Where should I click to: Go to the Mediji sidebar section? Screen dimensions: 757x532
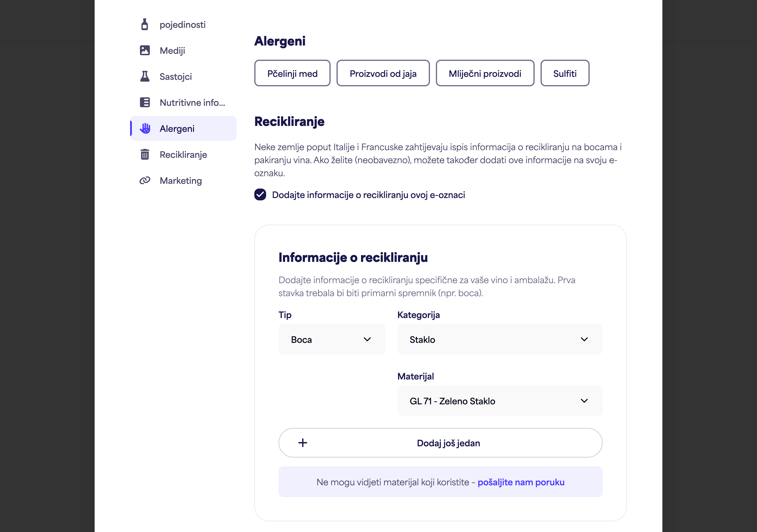tap(183, 51)
